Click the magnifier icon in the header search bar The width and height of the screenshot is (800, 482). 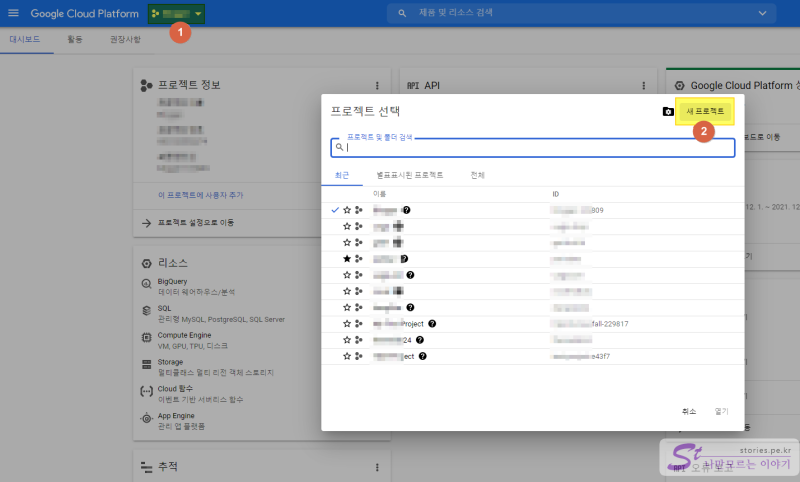402,13
